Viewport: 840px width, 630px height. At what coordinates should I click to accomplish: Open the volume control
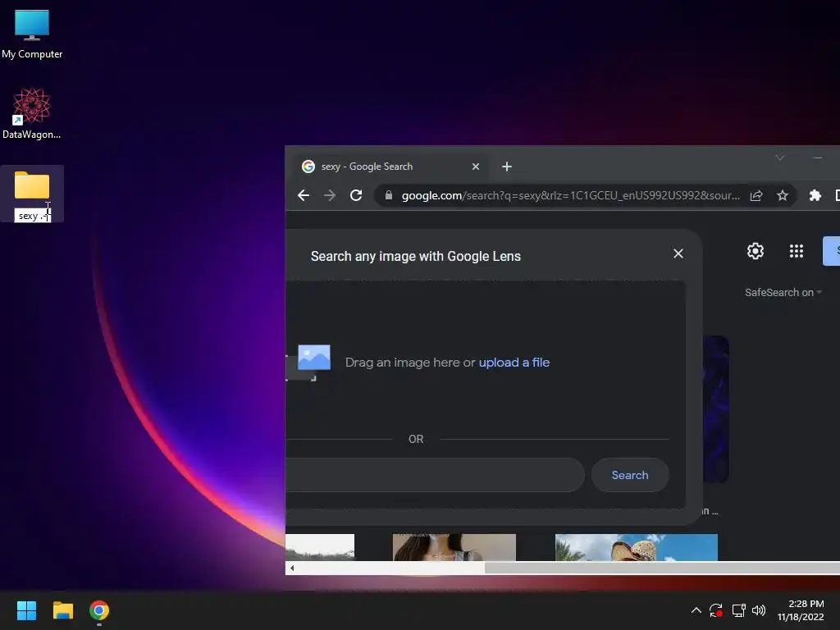pos(759,610)
